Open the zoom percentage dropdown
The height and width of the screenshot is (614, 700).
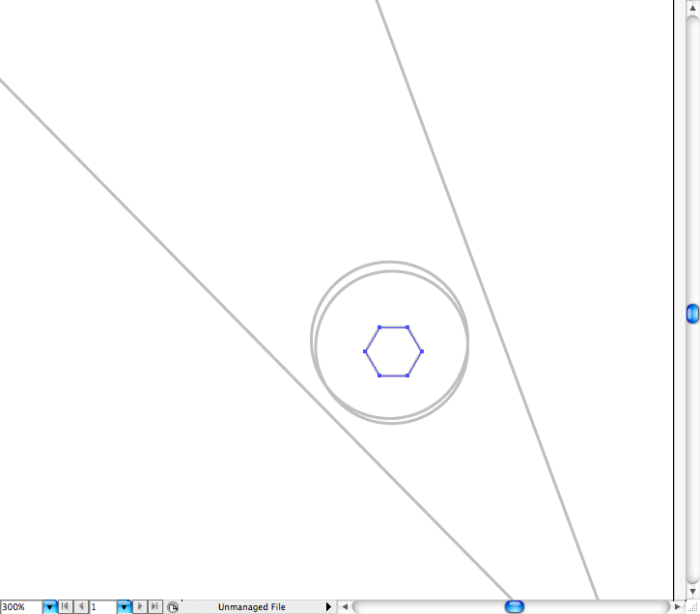[49, 607]
